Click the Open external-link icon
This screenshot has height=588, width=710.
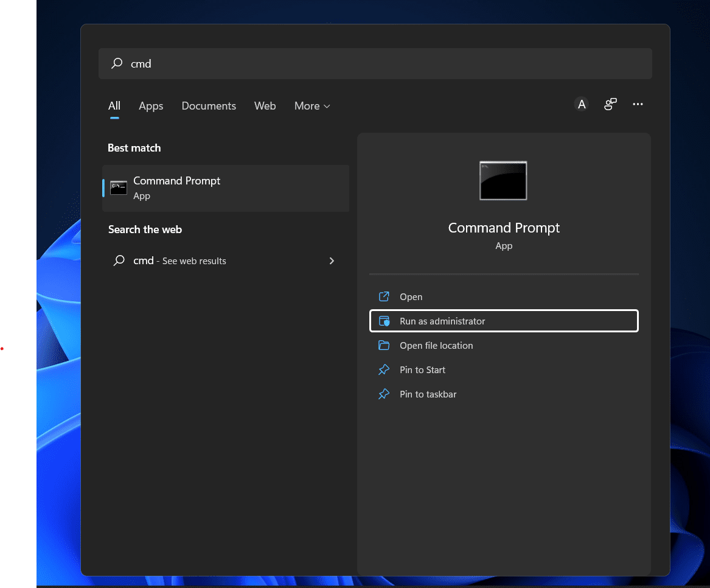tap(383, 296)
